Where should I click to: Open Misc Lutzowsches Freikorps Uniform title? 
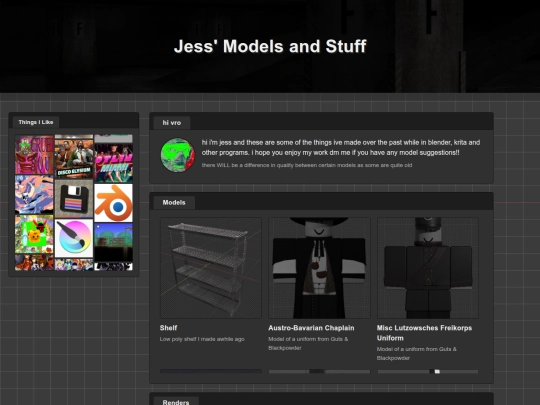tap(424, 333)
